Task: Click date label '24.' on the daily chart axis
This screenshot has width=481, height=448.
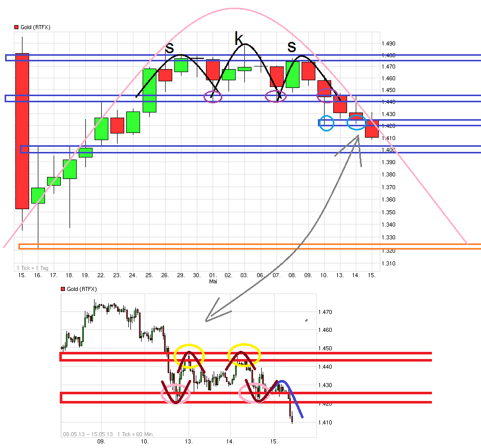Action: [133, 275]
